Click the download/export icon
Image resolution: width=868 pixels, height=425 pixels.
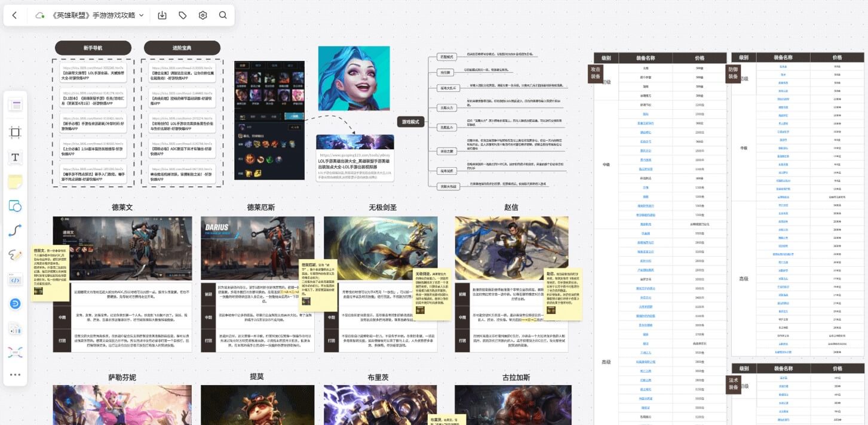pos(162,15)
